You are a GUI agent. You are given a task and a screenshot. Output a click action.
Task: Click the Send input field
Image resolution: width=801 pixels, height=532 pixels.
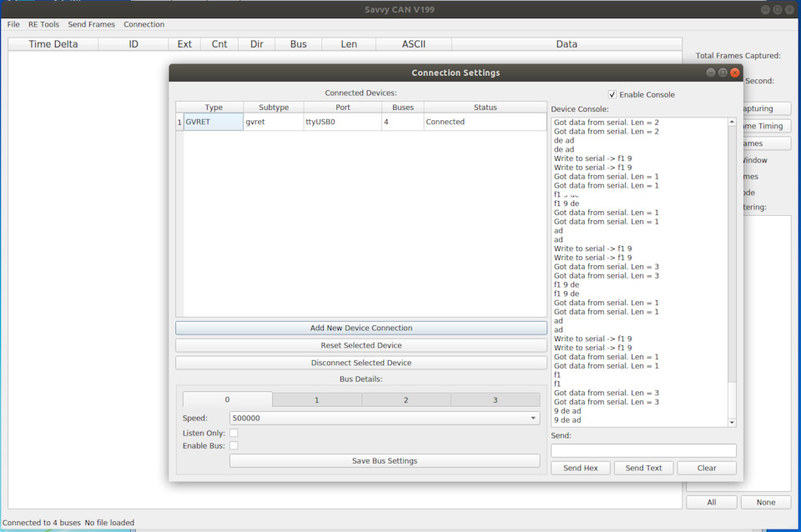click(643, 450)
